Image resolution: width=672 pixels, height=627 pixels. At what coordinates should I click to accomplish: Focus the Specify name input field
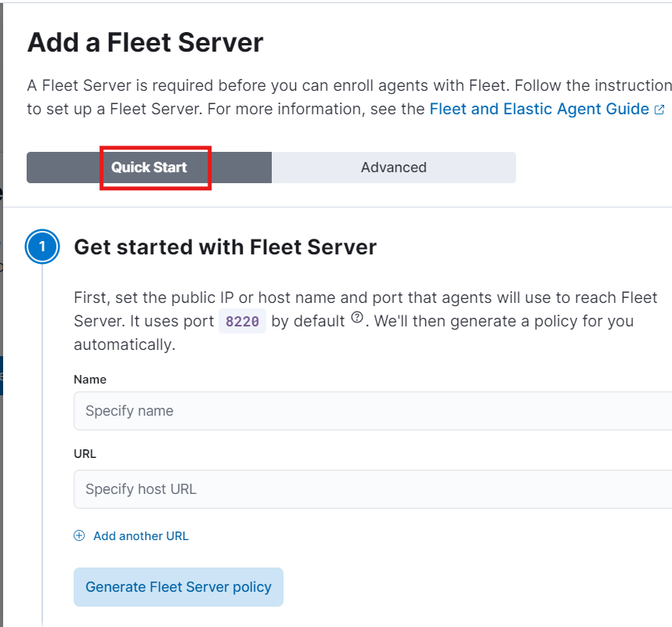[373, 411]
